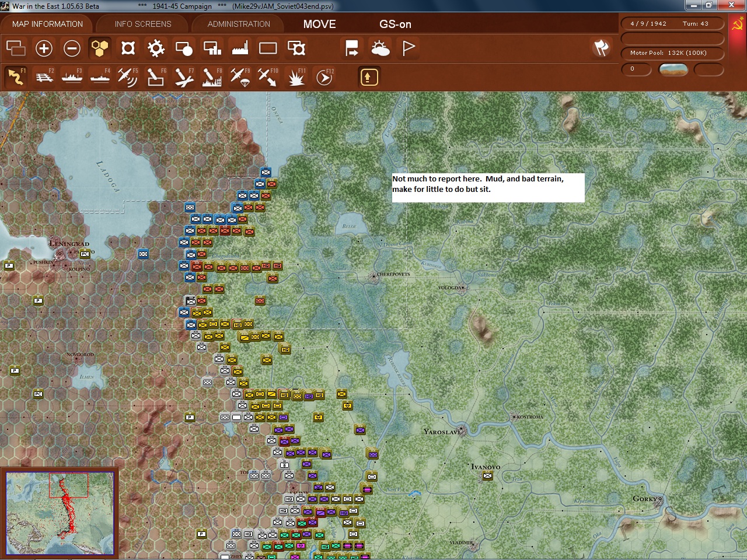Zoom out the map with the minus icon
This screenshot has height=560, width=747.
tap(72, 48)
